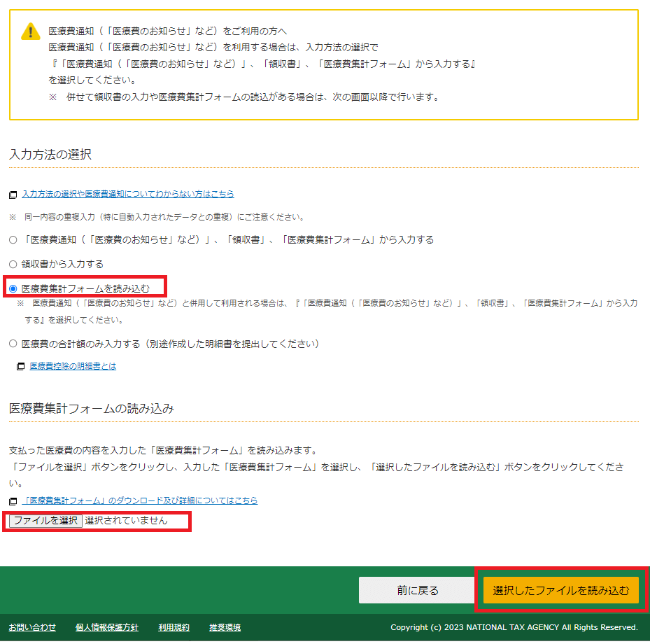The width and height of the screenshot is (650, 644).
Task: Click the 入力方法の選択 section heading
Action: pos(50,154)
